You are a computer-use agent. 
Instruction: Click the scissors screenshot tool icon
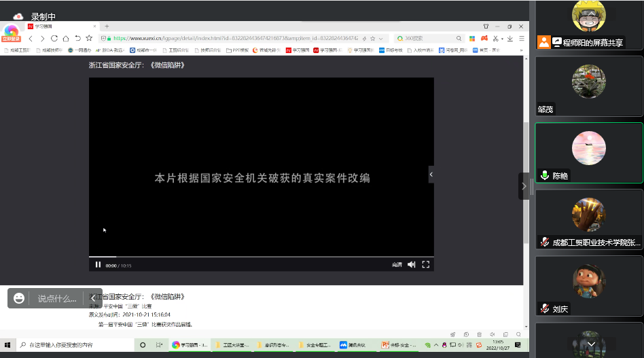click(x=496, y=38)
